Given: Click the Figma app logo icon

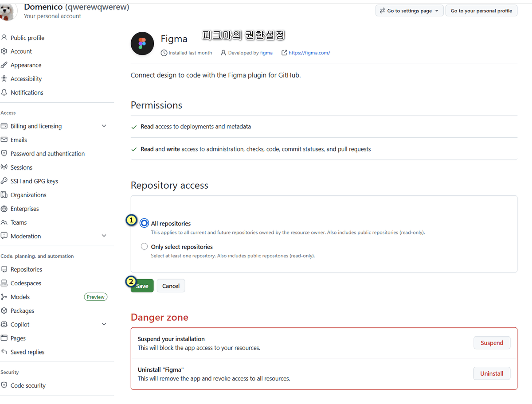Looking at the screenshot, I should click(142, 43).
